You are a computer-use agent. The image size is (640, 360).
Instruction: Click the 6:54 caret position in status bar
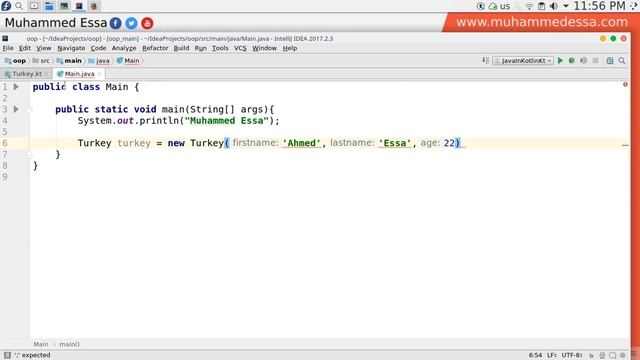pos(535,355)
